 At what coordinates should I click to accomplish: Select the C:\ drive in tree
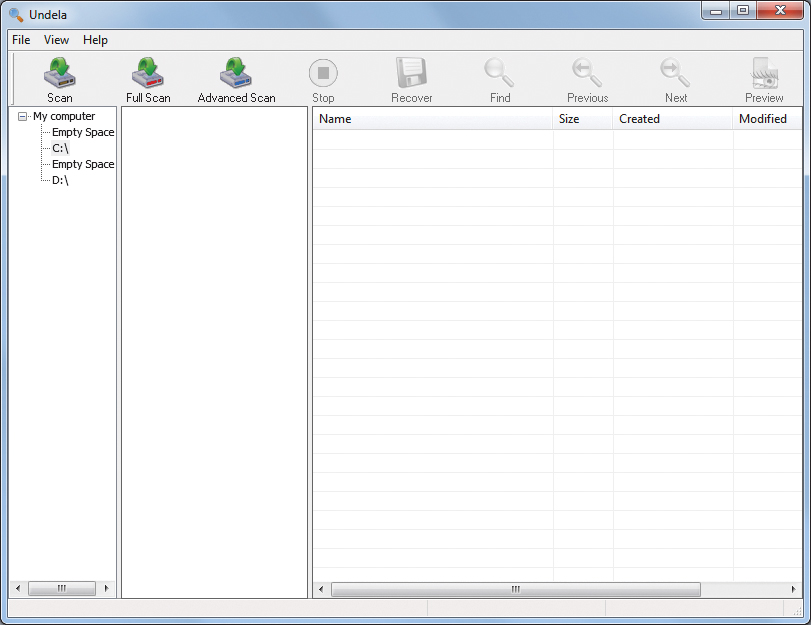tap(60, 148)
